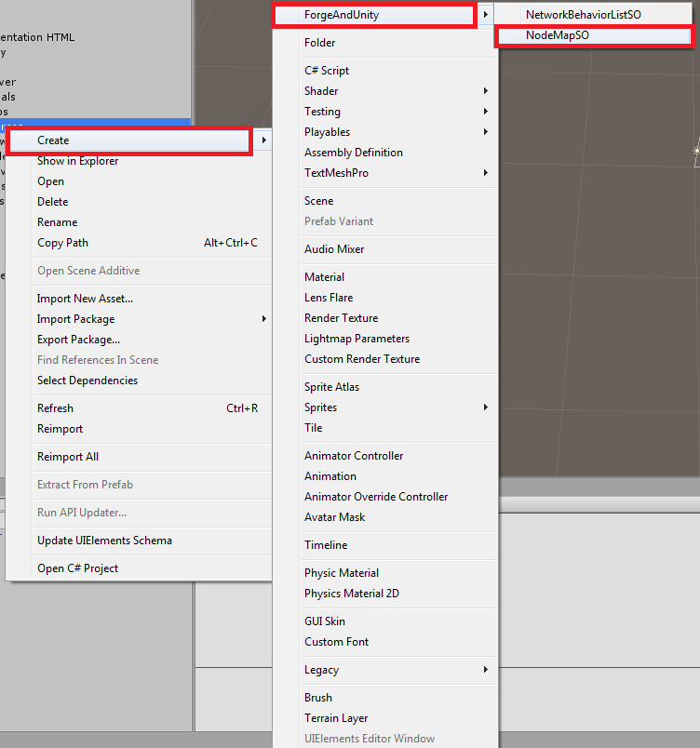700x748 pixels.
Task: Create a Custom Render Texture
Action: click(x=385, y=359)
